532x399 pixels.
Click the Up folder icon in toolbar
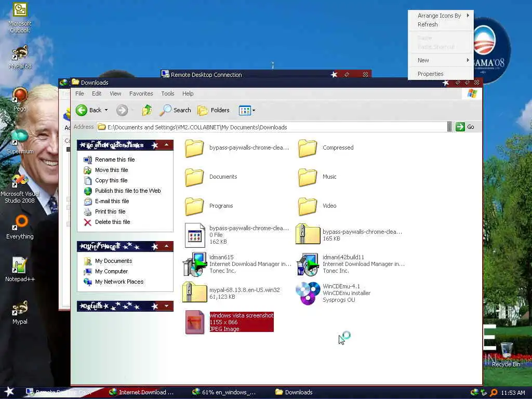tap(147, 110)
